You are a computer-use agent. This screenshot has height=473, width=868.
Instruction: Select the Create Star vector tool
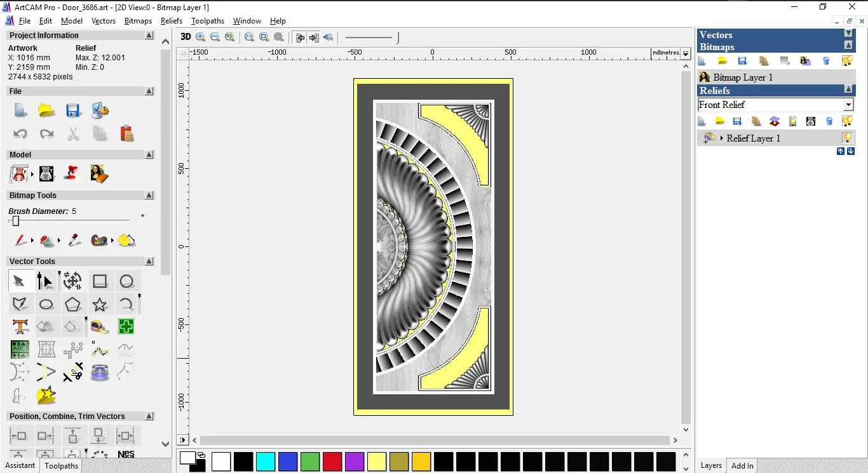(x=100, y=304)
